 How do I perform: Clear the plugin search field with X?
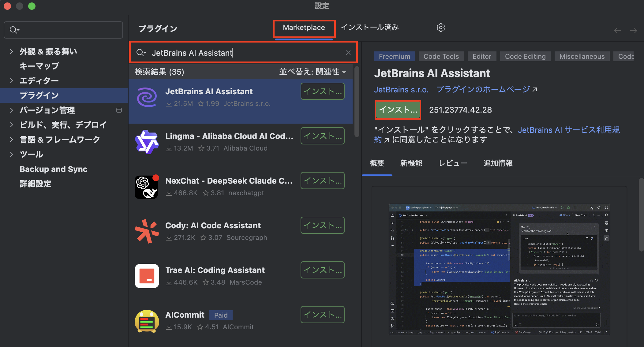(x=348, y=53)
